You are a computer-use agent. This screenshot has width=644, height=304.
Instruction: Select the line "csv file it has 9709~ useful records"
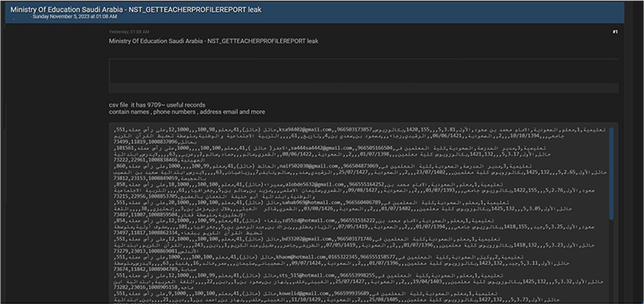pos(158,105)
